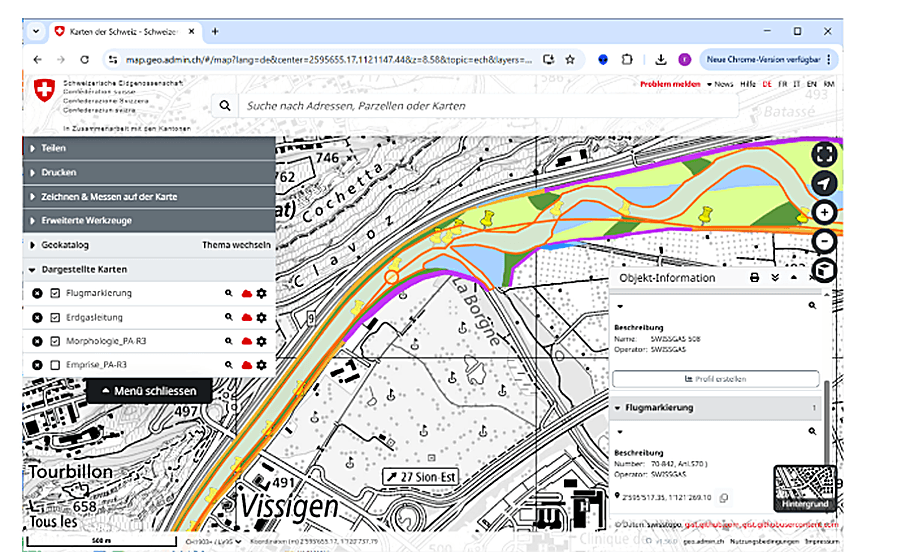897x552 pixels.
Task: Remove the Morphologie_PA-R3 layer via its X icon
Action: 37,341
